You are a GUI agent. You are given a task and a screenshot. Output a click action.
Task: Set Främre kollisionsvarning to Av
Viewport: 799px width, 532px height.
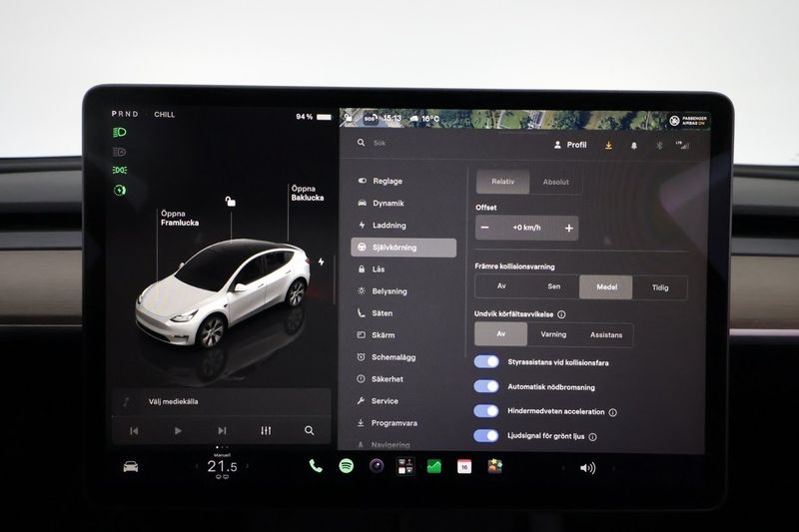click(x=501, y=286)
